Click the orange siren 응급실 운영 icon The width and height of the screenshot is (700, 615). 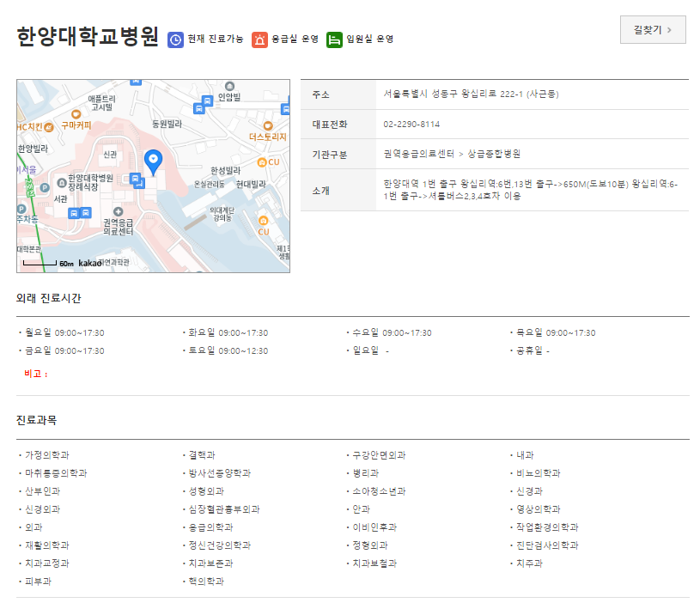(x=259, y=40)
